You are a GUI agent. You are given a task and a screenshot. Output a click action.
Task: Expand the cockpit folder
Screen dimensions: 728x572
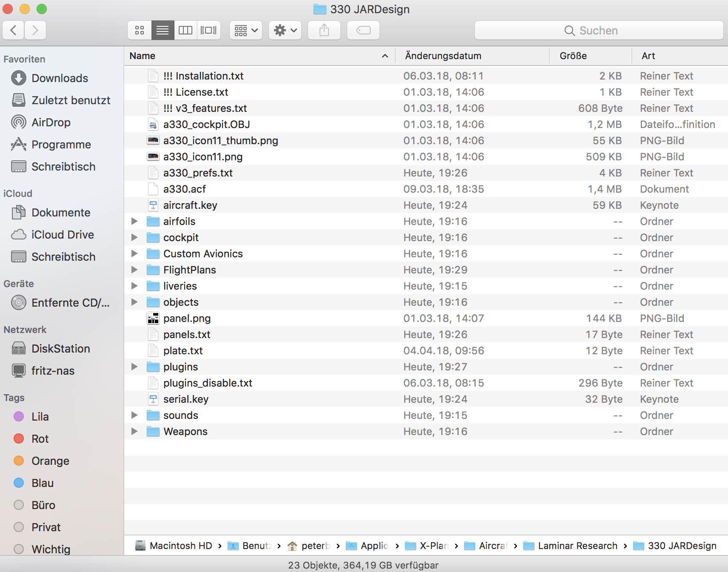[x=134, y=237]
